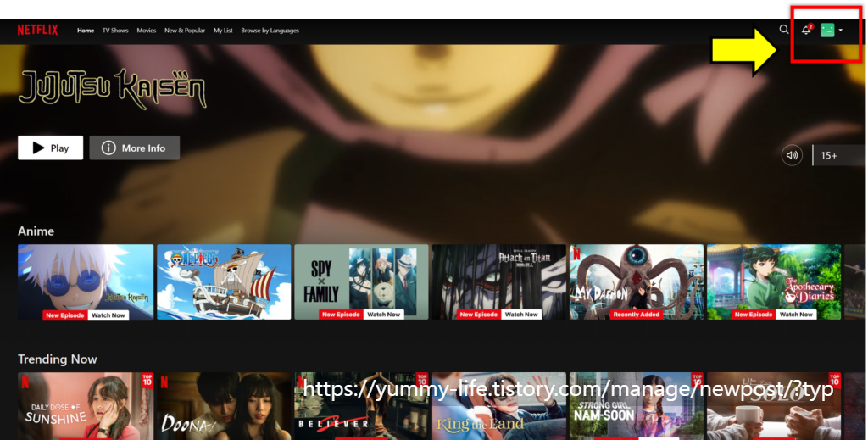Click Watch Now on Apothecary Diaries card

click(796, 315)
